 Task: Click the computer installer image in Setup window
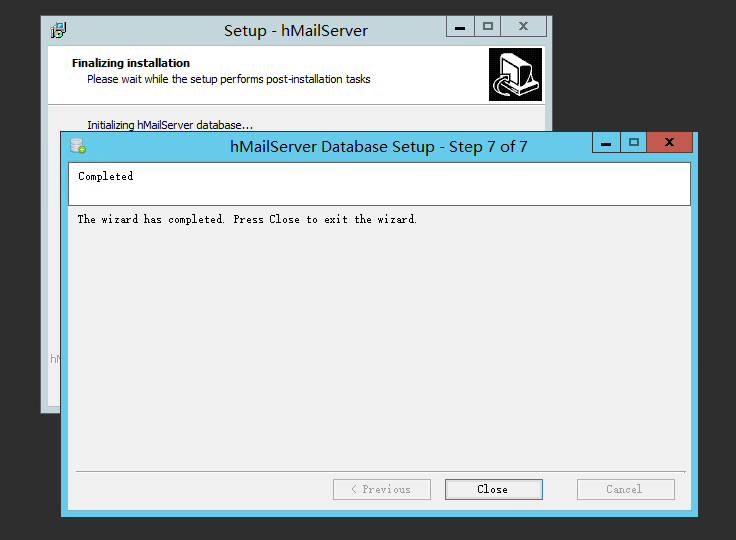[515, 74]
